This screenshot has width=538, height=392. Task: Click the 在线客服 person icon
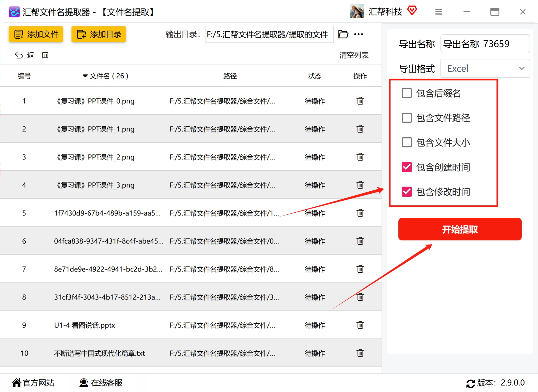(x=84, y=383)
